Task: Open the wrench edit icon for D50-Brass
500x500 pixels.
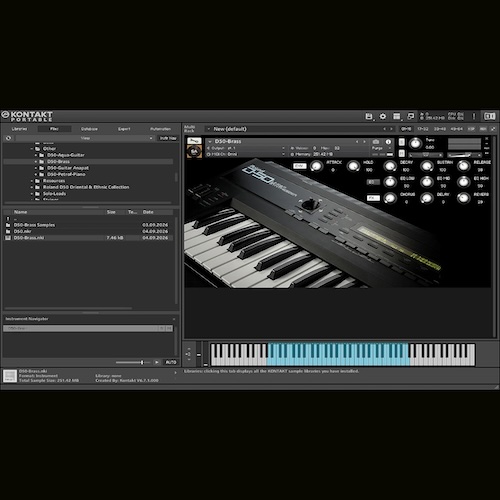Action: coord(194,141)
